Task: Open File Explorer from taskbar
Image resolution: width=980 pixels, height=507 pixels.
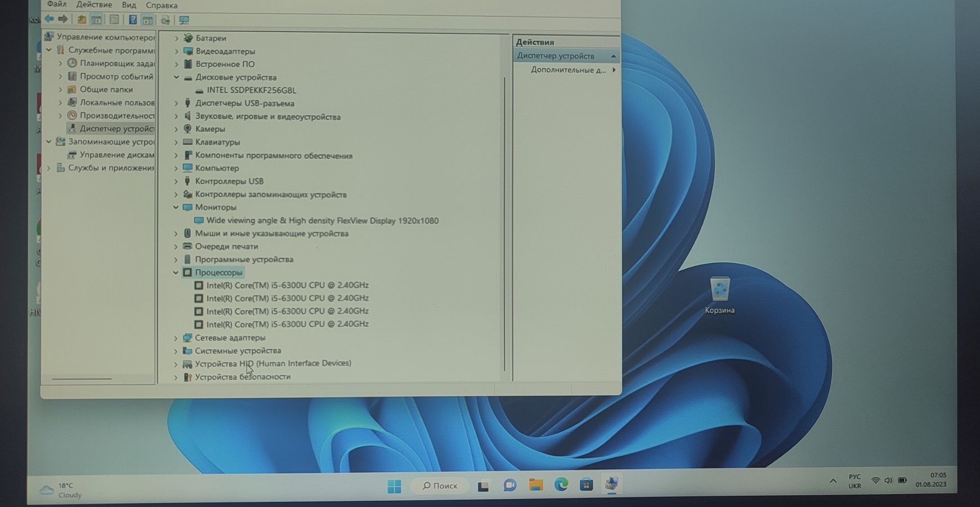Action: point(535,485)
